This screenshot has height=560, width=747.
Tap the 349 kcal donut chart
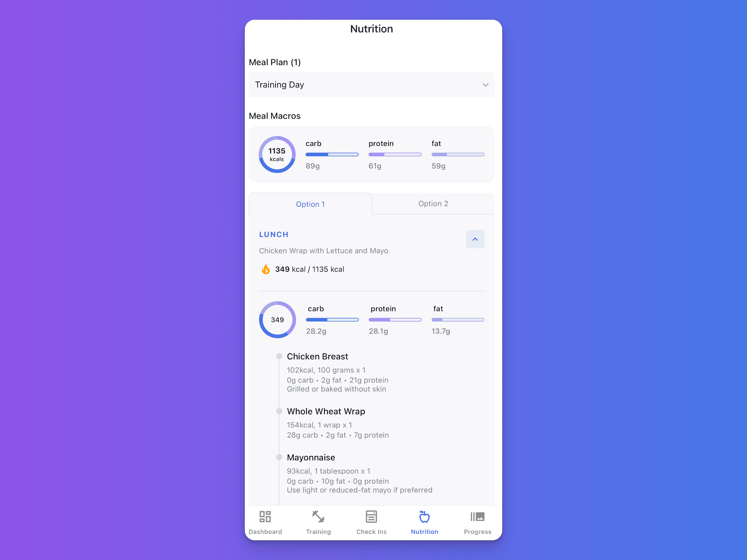click(277, 320)
